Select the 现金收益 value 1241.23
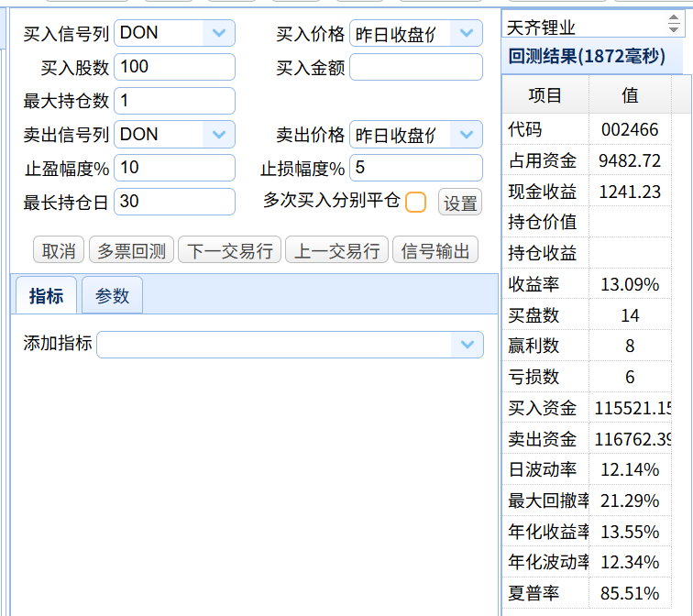693x616 pixels. (x=631, y=192)
